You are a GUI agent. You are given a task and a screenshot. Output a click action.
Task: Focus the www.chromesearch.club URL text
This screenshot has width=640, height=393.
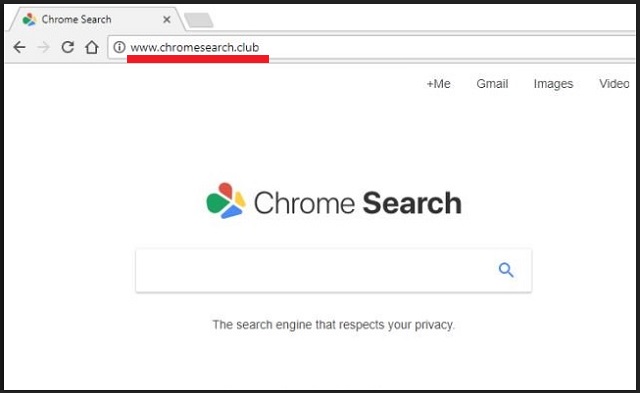(195, 47)
